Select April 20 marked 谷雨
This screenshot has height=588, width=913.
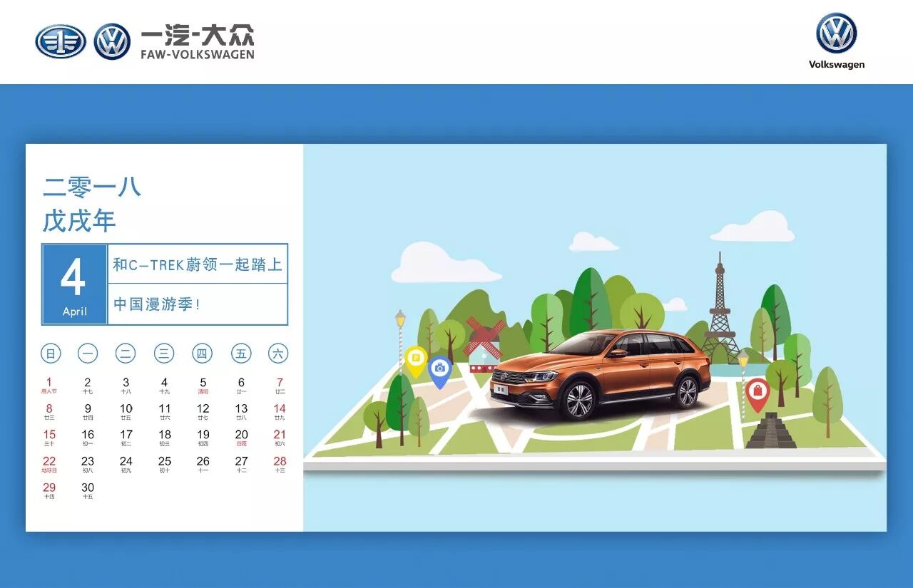pyautogui.click(x=242, y=438)
